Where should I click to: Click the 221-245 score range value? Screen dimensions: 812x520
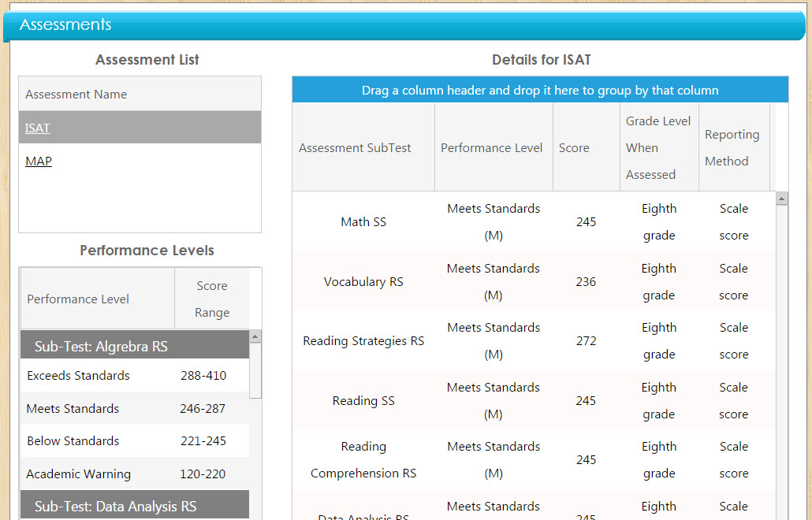[203, 441]
